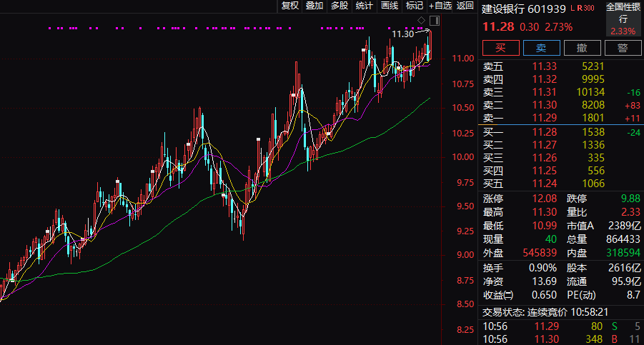Click the 11.30 high-price label on chart

click(402, 34)
